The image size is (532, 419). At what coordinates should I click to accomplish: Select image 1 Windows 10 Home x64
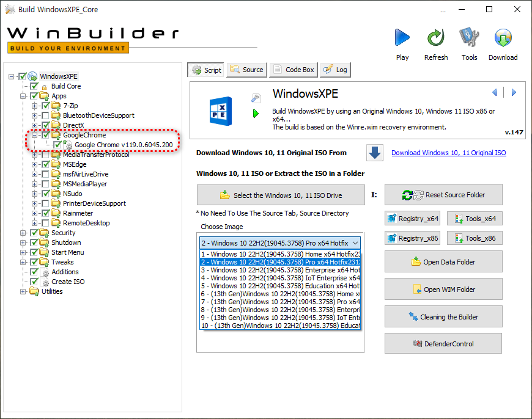coord(280,254)
